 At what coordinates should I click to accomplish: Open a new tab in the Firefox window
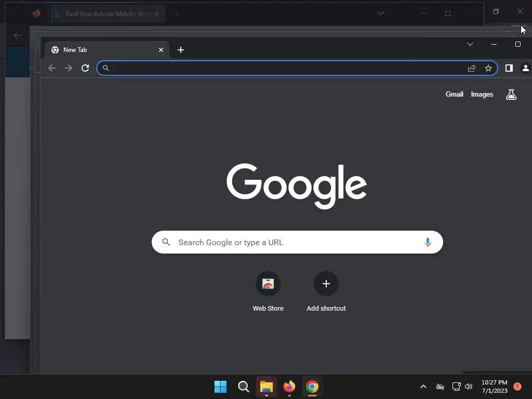(177, 14)
